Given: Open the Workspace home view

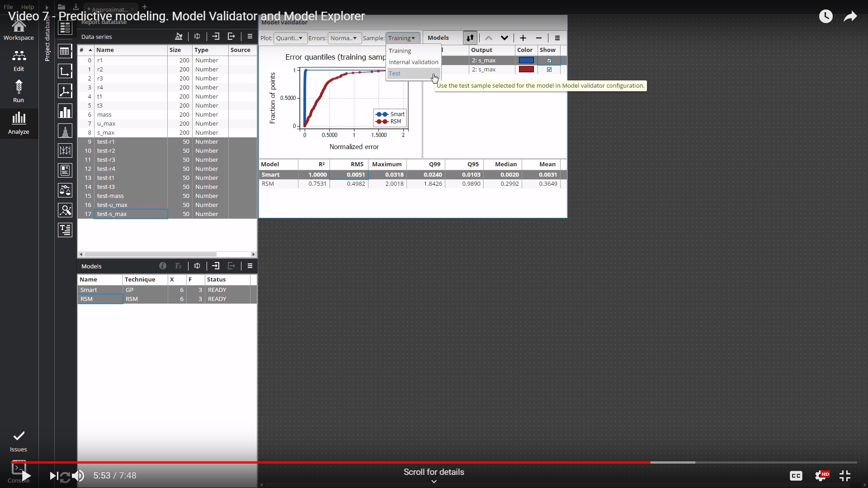Looking at the screenshot, I should pyautogui.click(x=19, y=31).
